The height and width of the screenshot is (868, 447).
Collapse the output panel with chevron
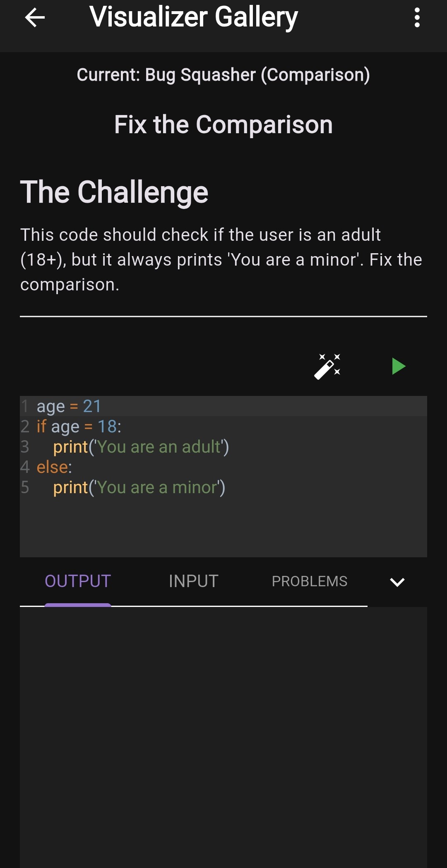(397, 582)
